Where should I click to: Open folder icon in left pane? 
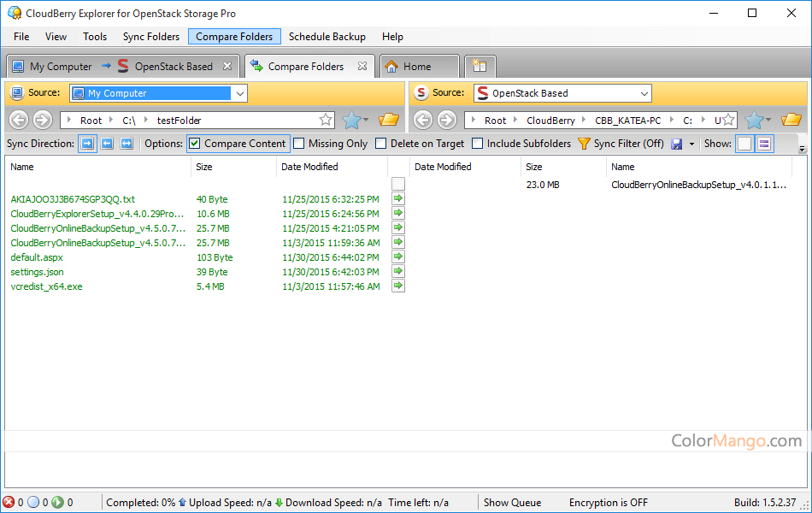389,120
